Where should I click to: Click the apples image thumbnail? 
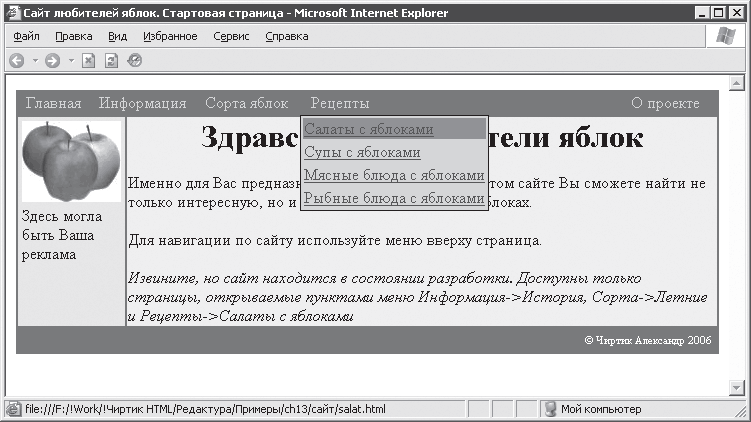click(x=70, y=160)
